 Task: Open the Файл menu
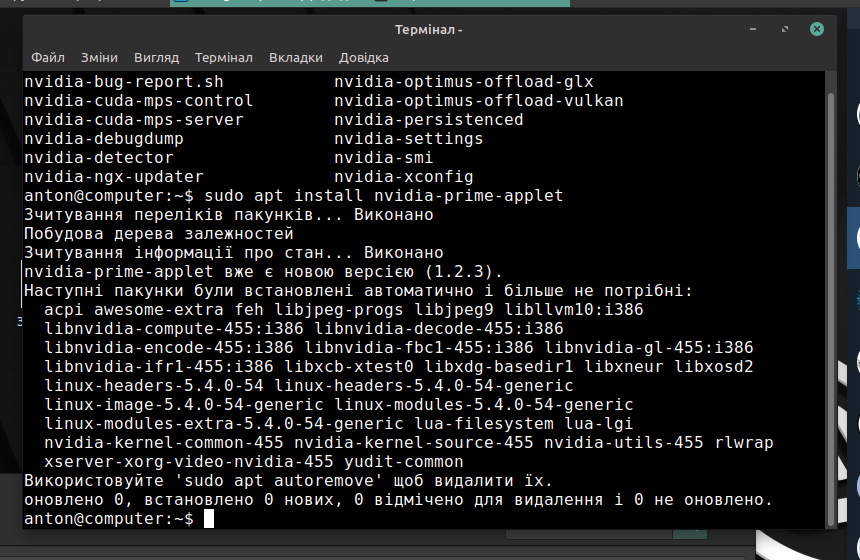coord(48,58)
